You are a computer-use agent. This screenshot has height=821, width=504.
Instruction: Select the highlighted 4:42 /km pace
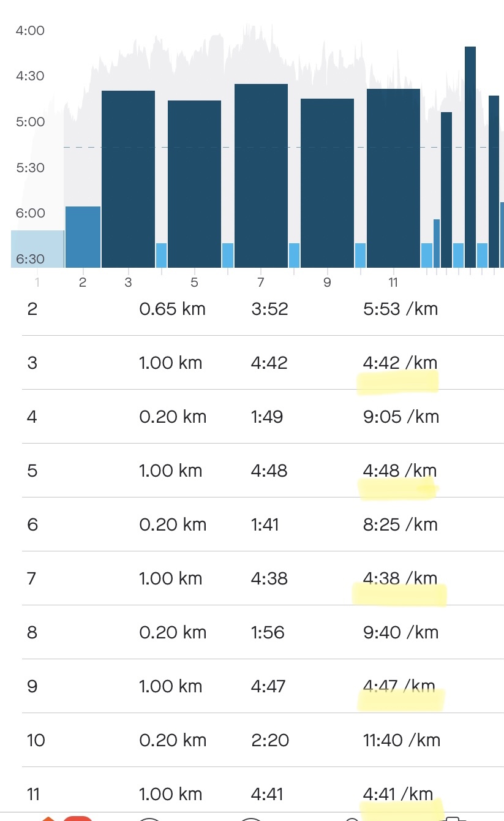click(401, 363)
